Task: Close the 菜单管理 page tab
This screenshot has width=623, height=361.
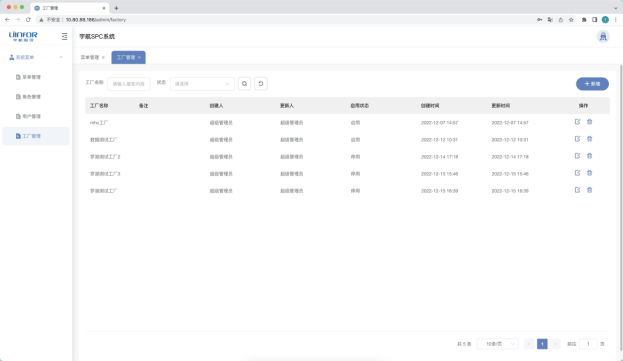Action: (103, 58)
